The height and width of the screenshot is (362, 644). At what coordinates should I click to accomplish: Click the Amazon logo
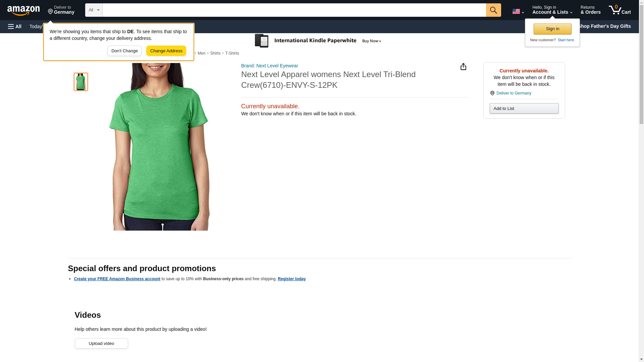pyautogui.click(x=23, y=11)
